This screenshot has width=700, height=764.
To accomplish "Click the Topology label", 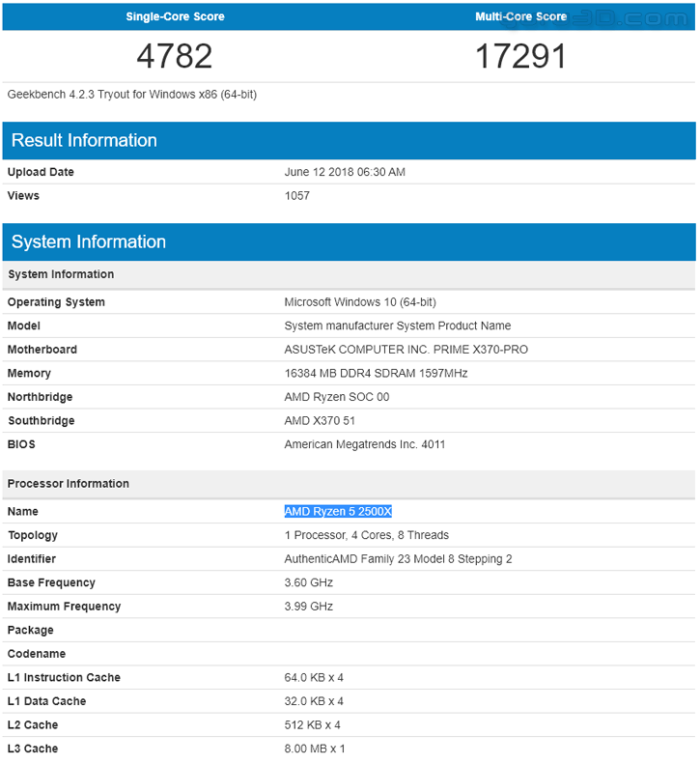I will point(33,535).
